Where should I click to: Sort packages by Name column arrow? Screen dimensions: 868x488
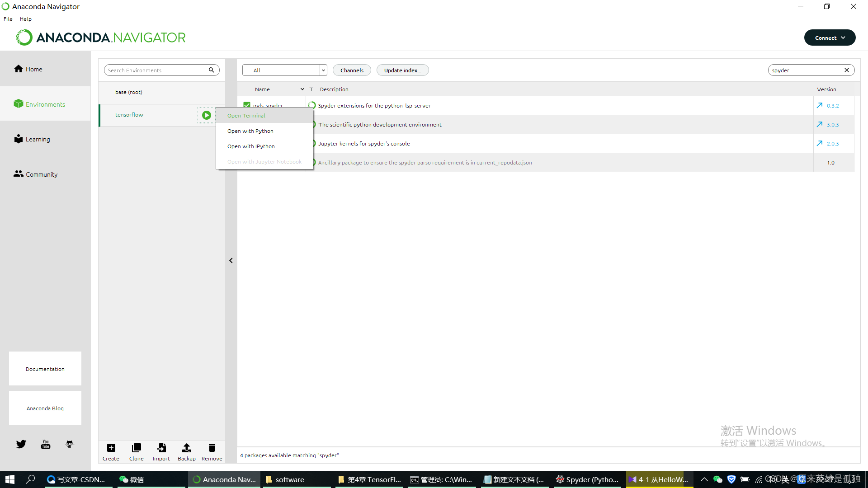(302, 89)
